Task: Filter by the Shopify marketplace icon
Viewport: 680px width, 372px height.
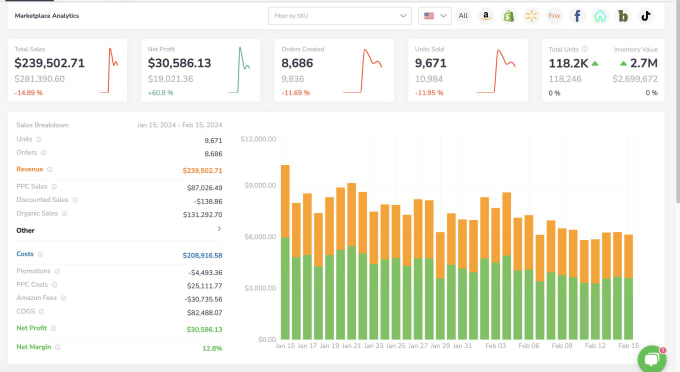Action: coord(509,16)
